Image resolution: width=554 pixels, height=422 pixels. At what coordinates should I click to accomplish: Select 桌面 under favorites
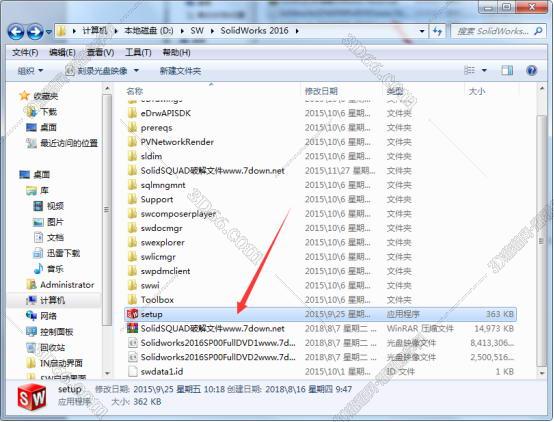42,127
